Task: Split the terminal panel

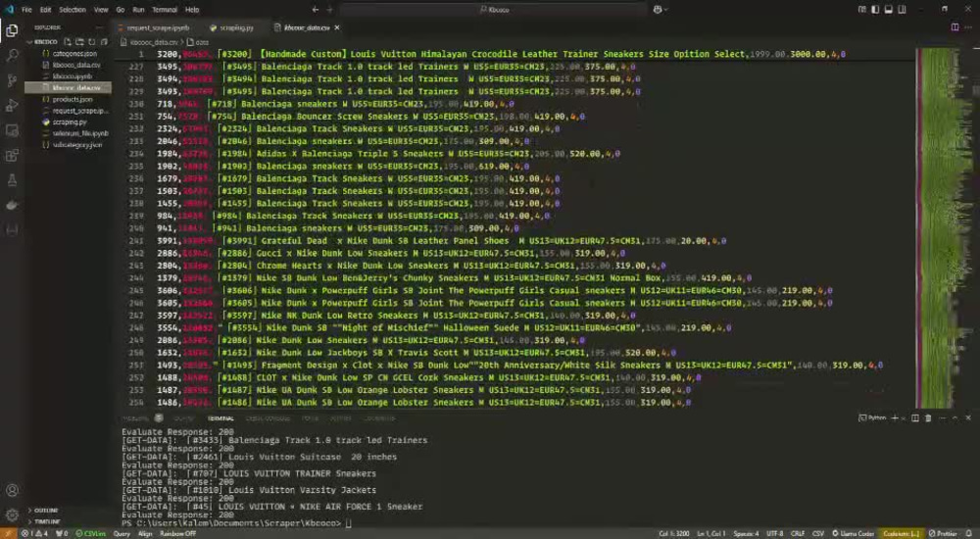Action: coord(915,417)
